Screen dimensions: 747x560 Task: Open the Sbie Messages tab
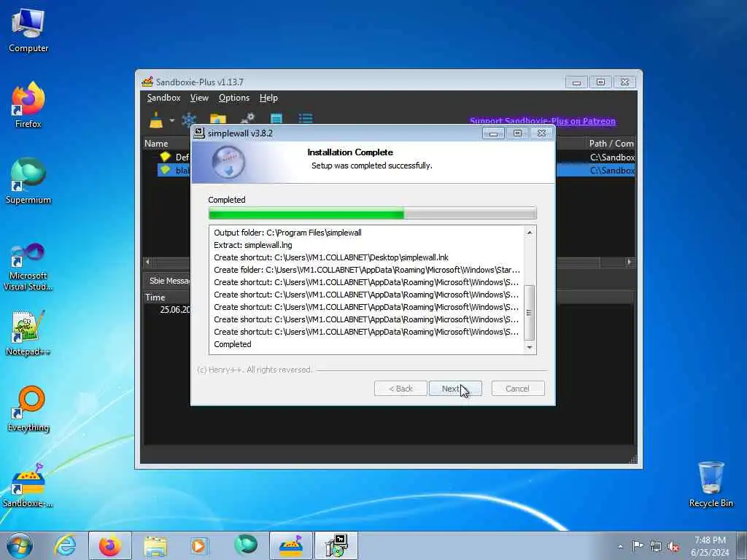pyautogui.click(x=169, y=281)
